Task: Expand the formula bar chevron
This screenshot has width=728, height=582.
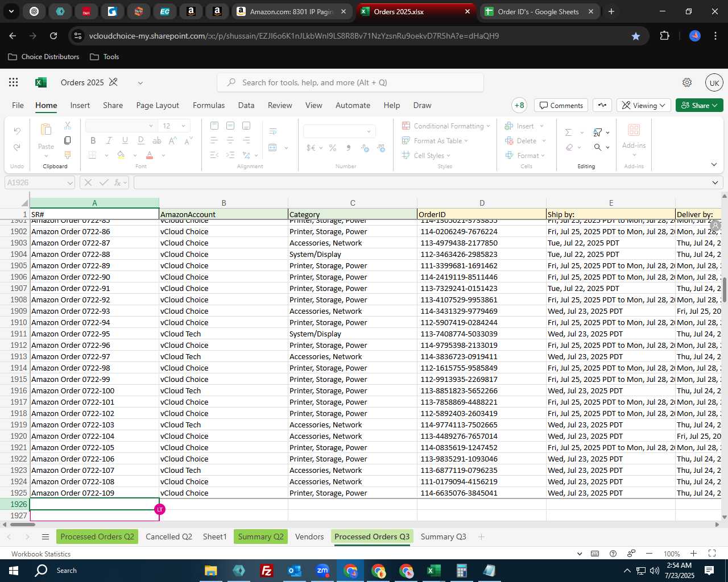Action: 715,182
